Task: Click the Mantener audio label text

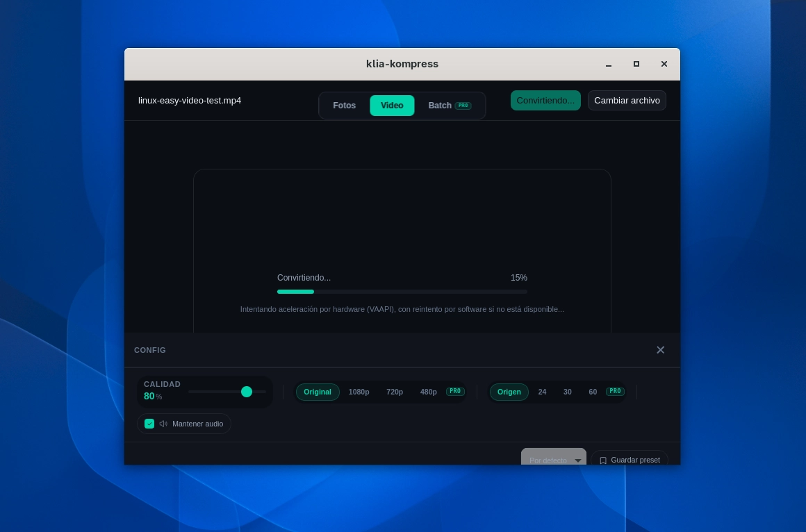Action: tap(198, 424)
